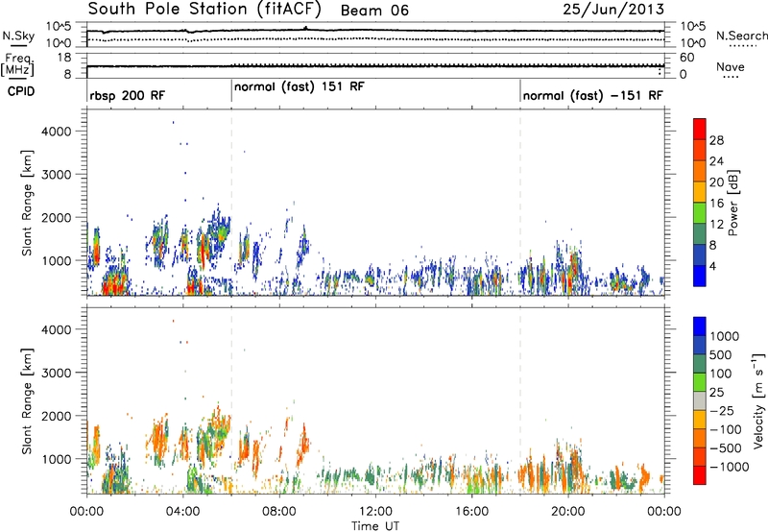The width and height of the screenshot is (768, 532).
Task: Click the '60' Nave axis tick label
Action: click(686, 58)
